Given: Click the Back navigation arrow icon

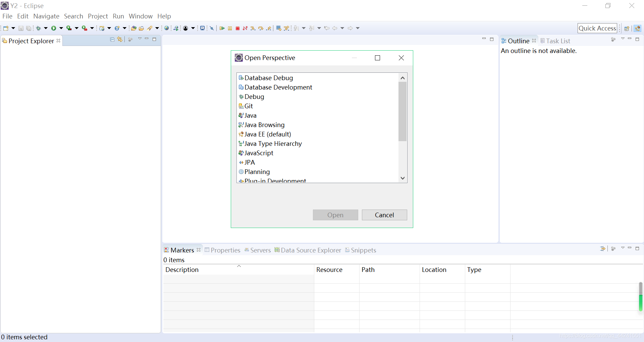Looking at the screenshot, I should tap(335, 28).
